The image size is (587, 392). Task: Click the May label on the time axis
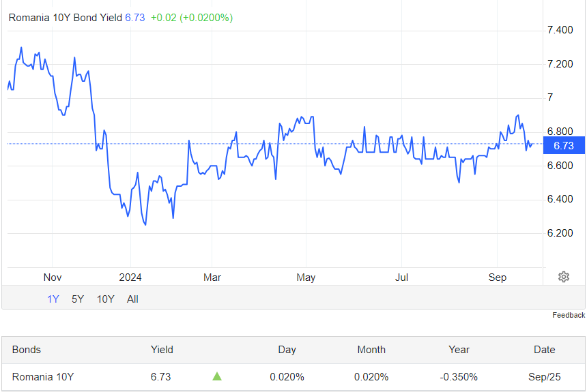306,277
